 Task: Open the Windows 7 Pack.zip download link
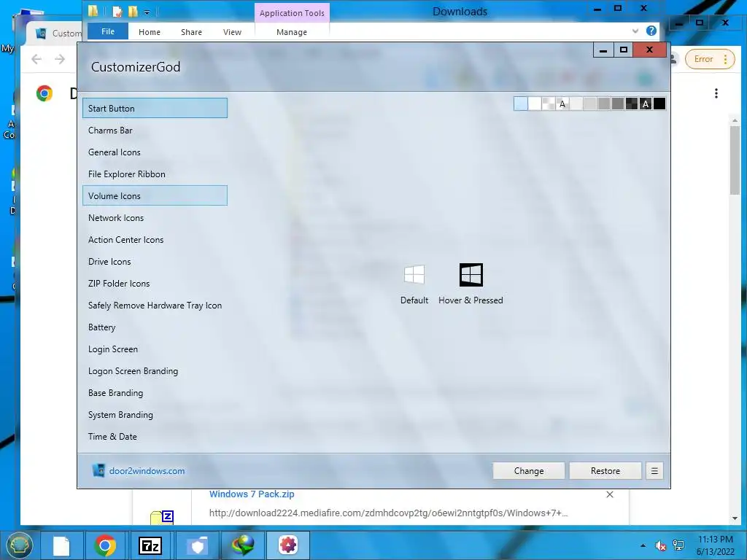pyautogui.click(x=252, y=494)
